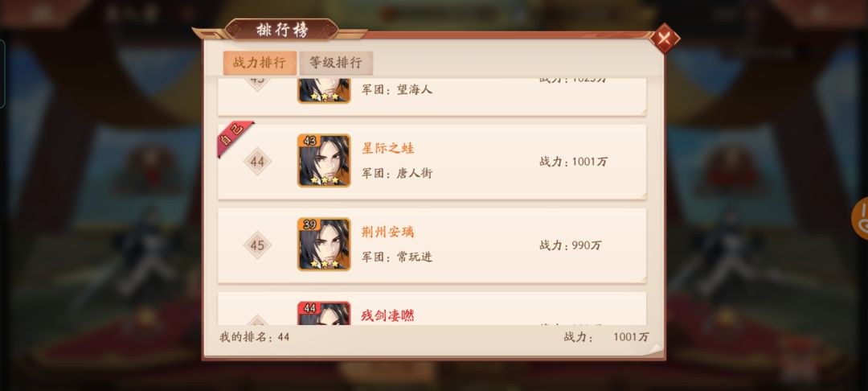Tap 星际之蛙's avatar portrait
The width and height of the screenshot is (868, 391).
[324, 161]
